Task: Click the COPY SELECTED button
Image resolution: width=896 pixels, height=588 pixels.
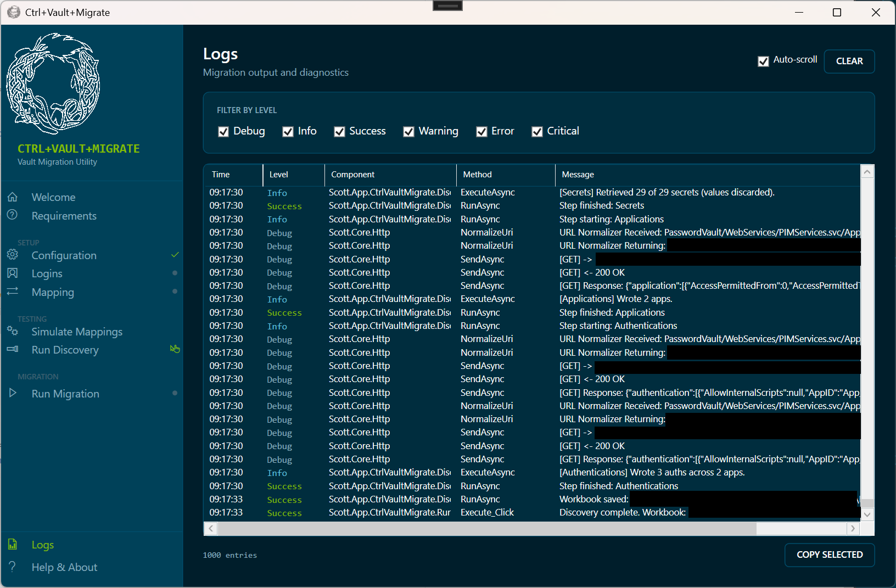Action: [829, 555]
